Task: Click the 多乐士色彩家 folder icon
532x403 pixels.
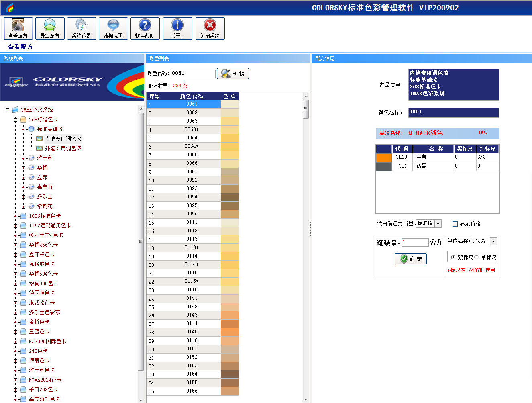Action: pyautogui.click(x=23, y=312)
